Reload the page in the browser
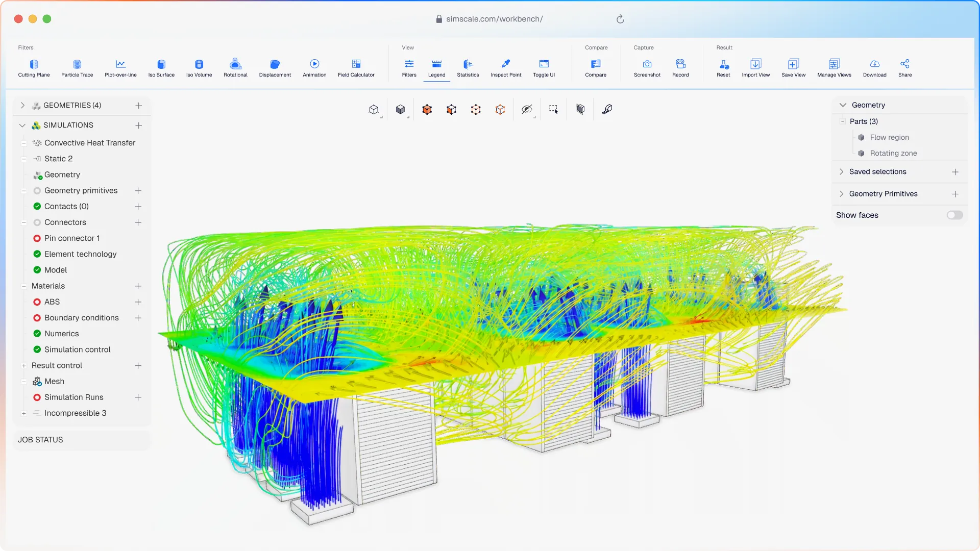The image size is (980, 551). coord(620,19)
